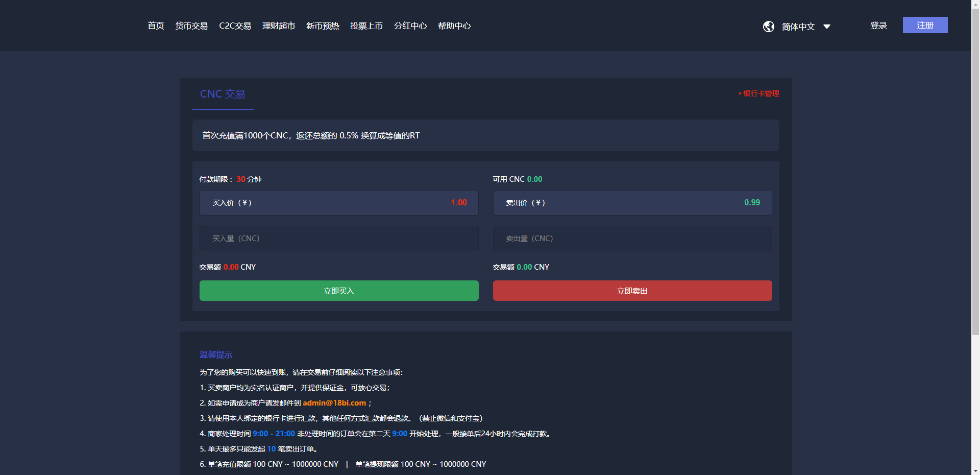Select 理财超市 in the top navigation
Viewport: 980px width, 475px height.
pos(279,26)
